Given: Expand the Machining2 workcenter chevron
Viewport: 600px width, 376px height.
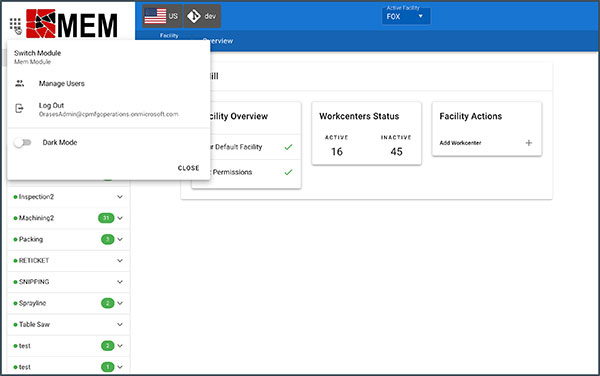Looking at the screenshot, I should pos(120,218).
